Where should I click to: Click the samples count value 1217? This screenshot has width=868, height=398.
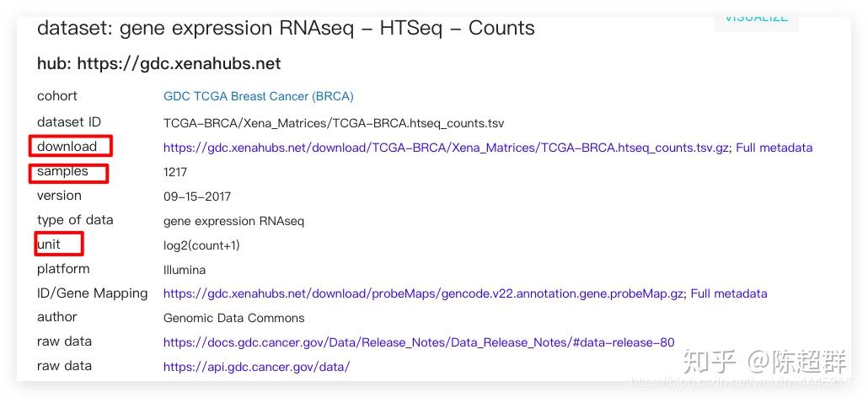(175, 172)
